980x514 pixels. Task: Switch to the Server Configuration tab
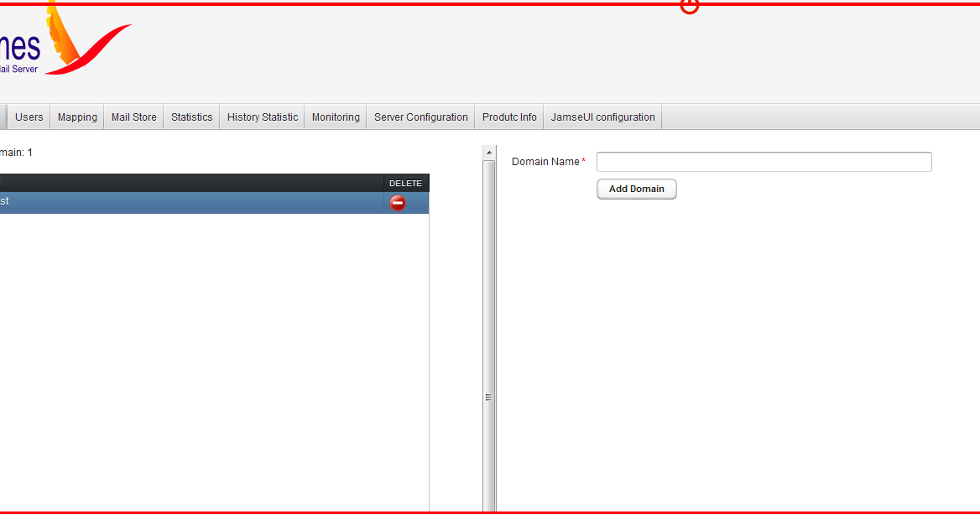click(420, 117)
